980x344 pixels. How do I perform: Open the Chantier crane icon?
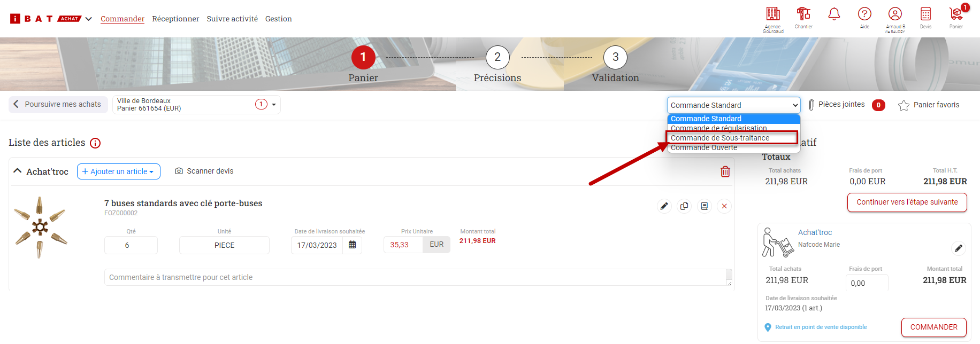(803, 14)
